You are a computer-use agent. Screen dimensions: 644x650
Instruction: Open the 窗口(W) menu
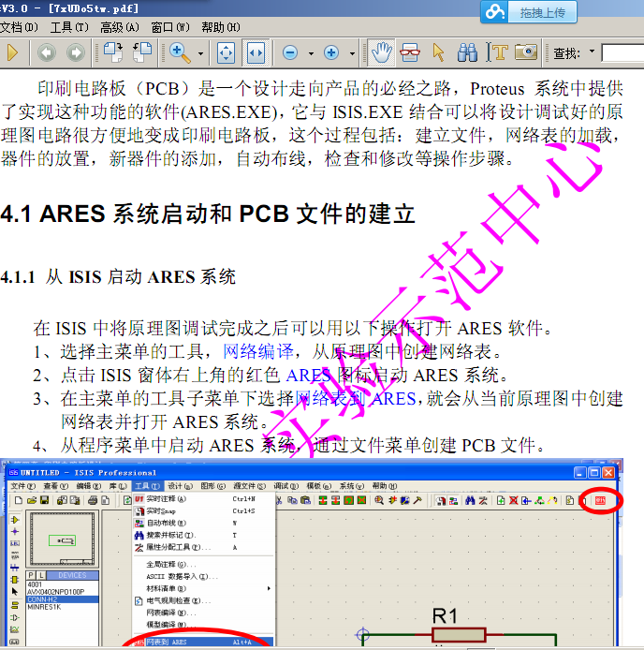click(170, 27)
